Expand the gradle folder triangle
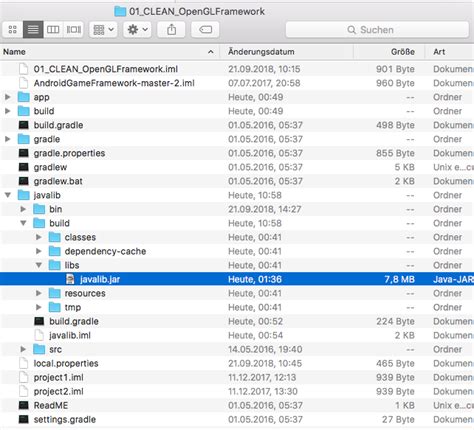 coord(8,139)
